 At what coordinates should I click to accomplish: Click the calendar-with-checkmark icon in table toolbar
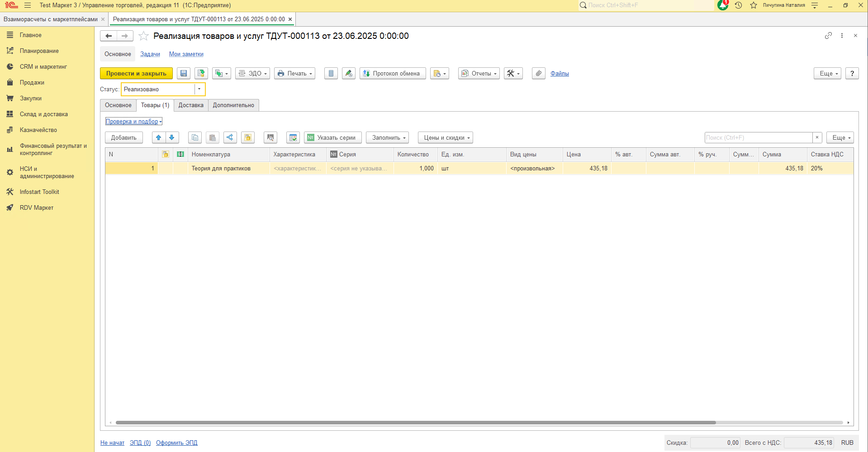pos(293,137)
